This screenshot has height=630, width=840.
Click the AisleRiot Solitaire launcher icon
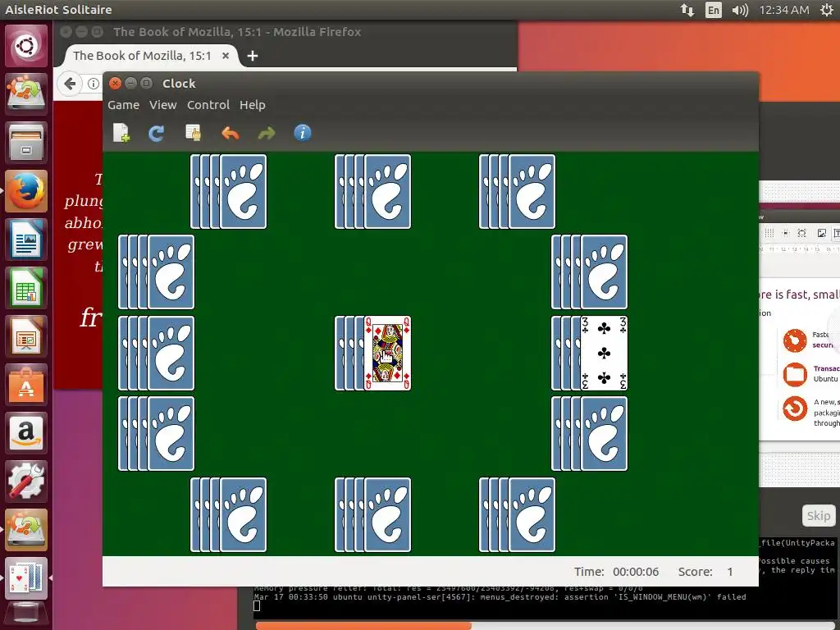[26, 578]
